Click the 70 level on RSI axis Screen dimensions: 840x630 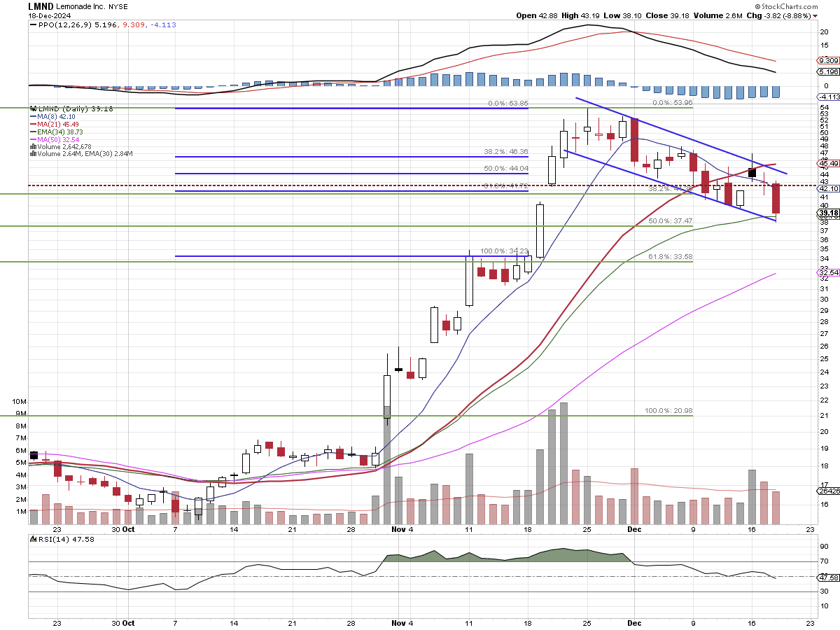(825, 561)
